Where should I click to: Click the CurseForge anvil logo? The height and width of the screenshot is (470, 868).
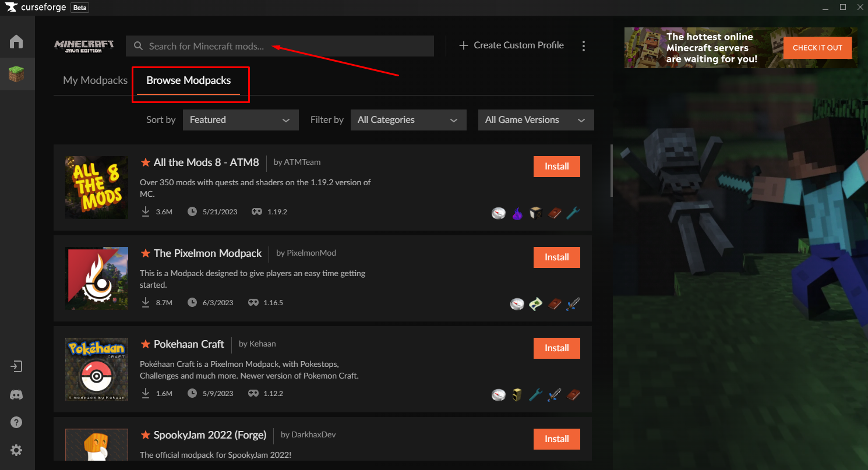tap(10, 8)
